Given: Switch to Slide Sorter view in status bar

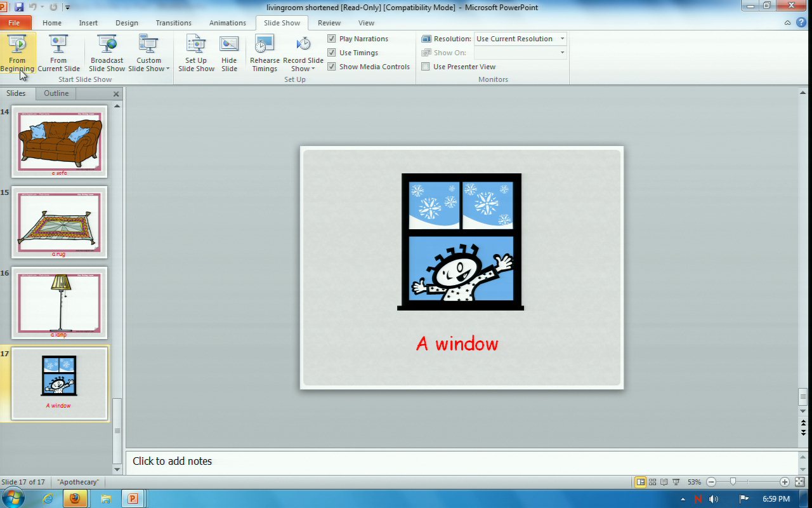Looking at the screenshot, I should 652,482.
